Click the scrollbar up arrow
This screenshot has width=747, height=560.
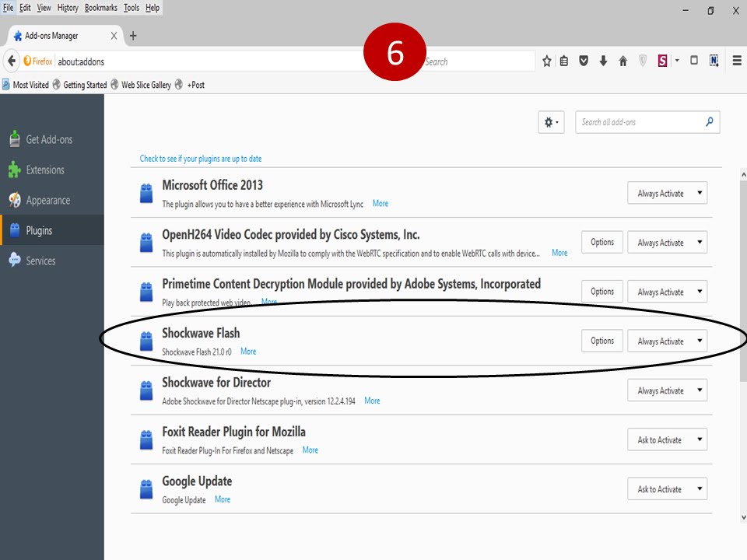point(743,175)
